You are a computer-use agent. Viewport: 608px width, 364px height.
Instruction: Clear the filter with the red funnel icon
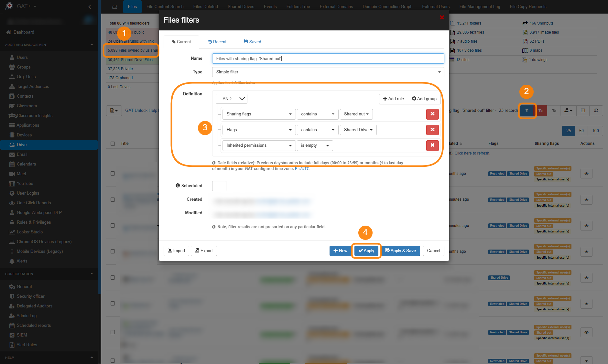541,111
